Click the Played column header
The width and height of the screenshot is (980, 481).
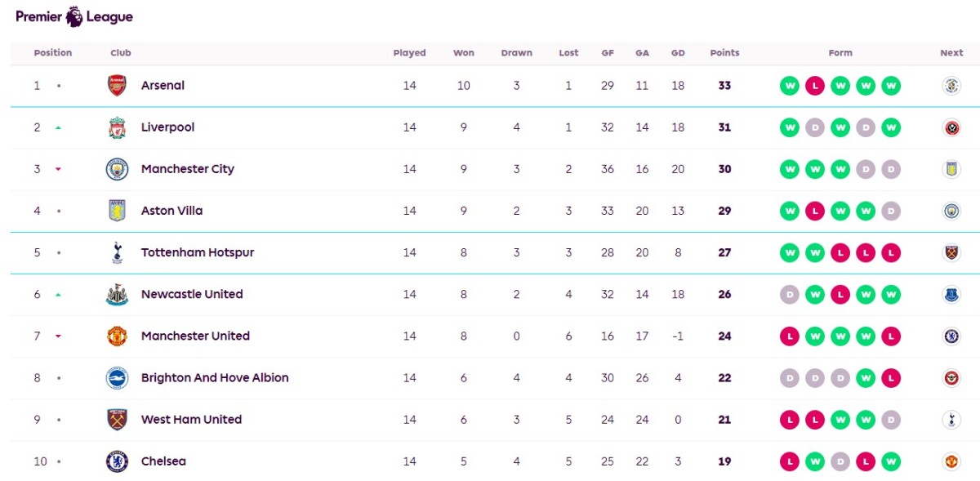[409, 53]
